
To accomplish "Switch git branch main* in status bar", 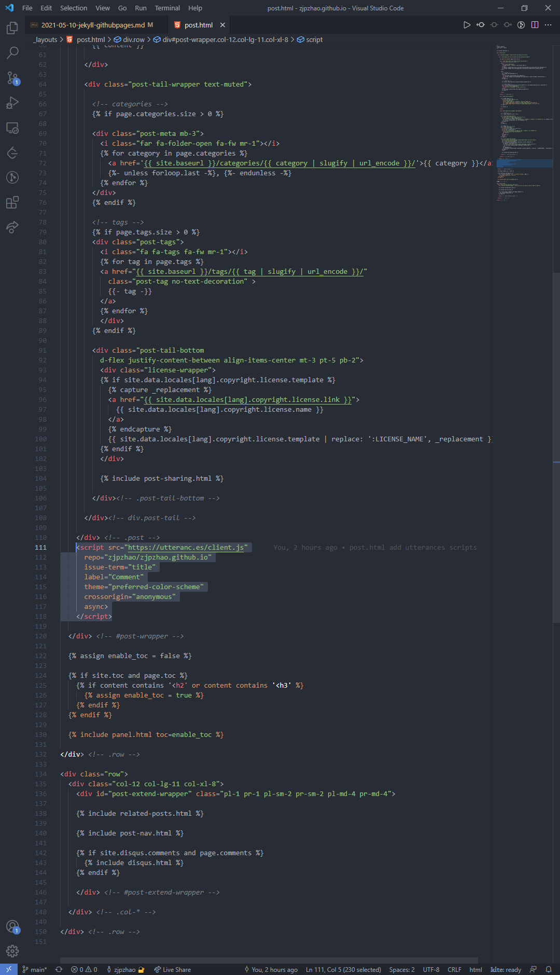I will (35, 969).
